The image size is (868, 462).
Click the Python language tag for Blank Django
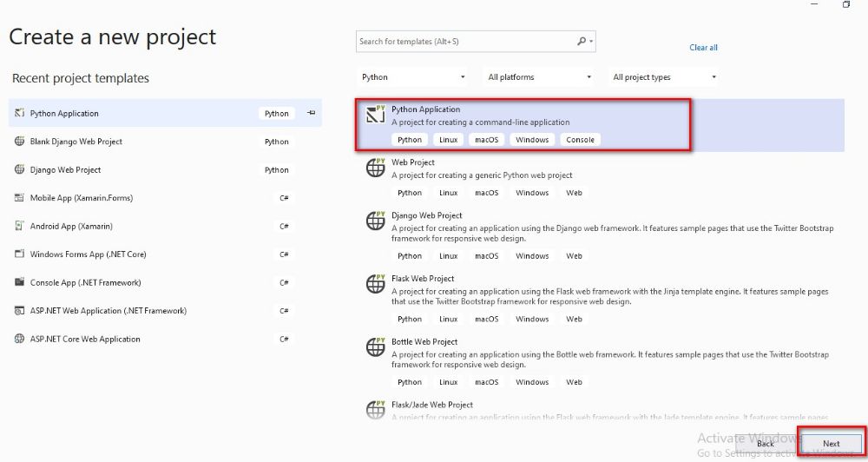click(x=276, y=142)
